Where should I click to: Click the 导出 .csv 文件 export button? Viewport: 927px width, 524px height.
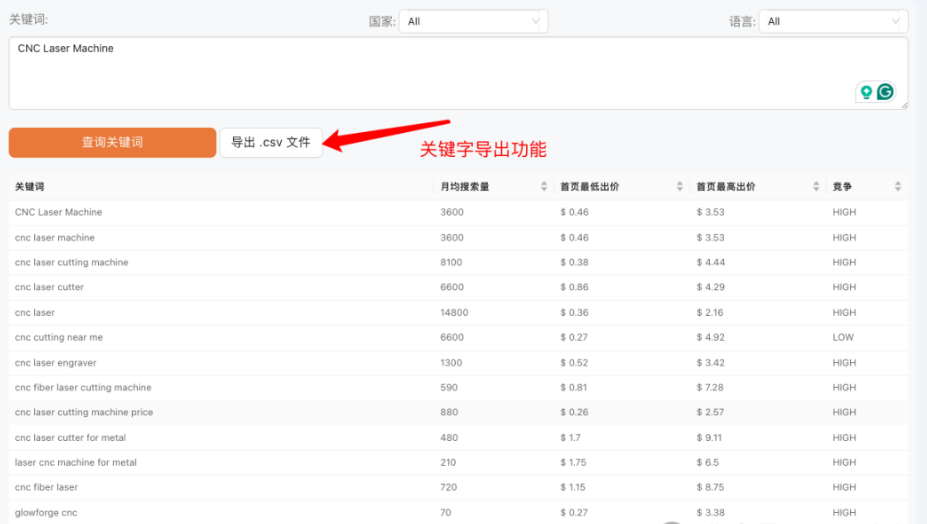click(271, 142)
